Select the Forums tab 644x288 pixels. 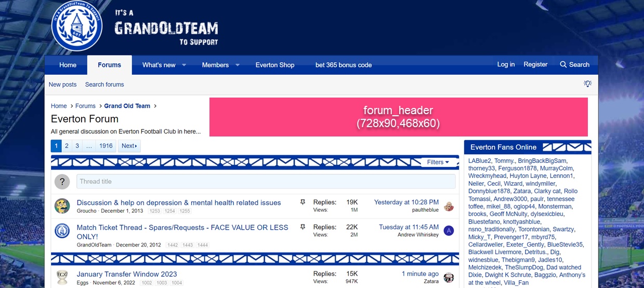[x=109, y=65]
